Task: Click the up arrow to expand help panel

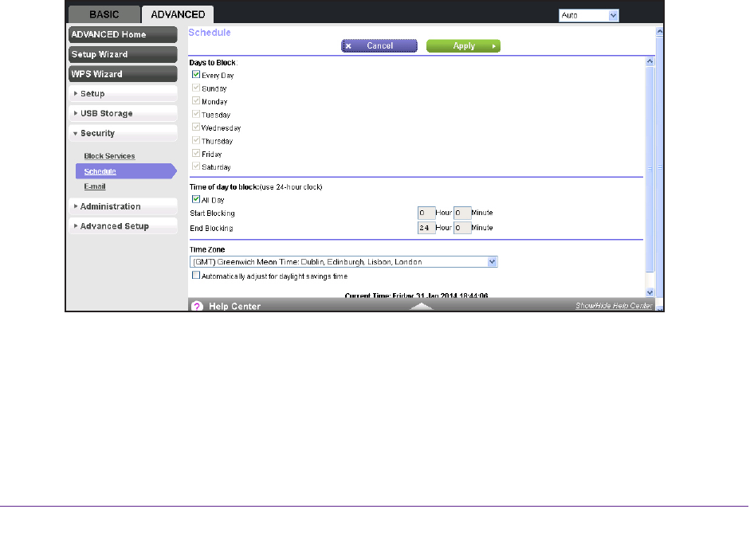Action: click(421, 306)
